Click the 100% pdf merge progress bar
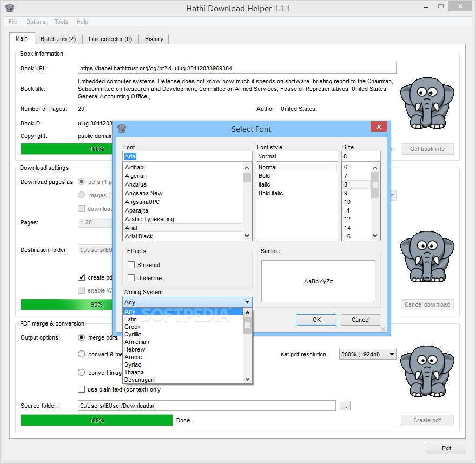This screenshot has width=476, height=464. point(97,421)
